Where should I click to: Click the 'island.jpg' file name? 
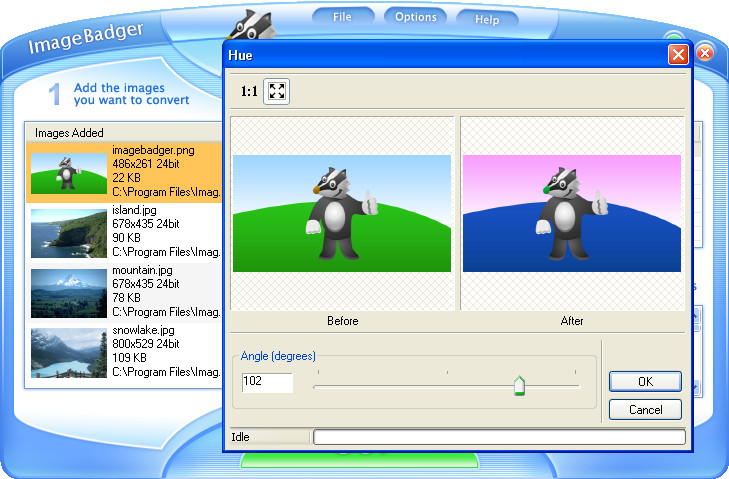pos(134,210)
